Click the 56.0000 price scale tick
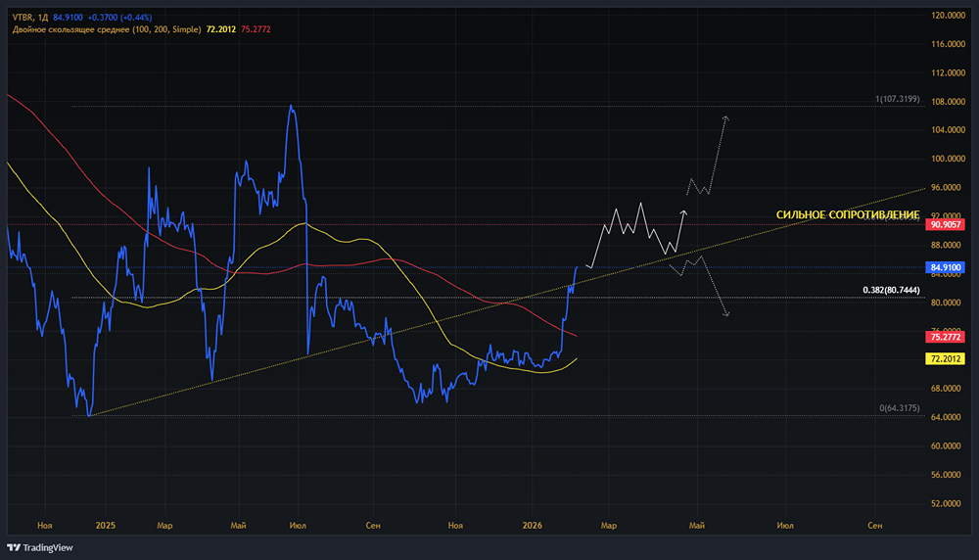The width and height of the screenshot is (979, 560). coord(948,475)
